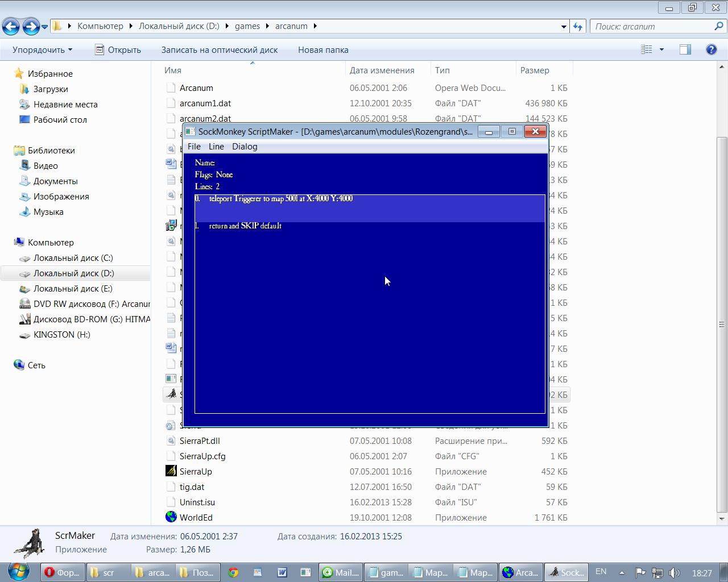Open the Line menu in ScriptMaker
This screenshot has height=582, width=728.
pos(216,147)
